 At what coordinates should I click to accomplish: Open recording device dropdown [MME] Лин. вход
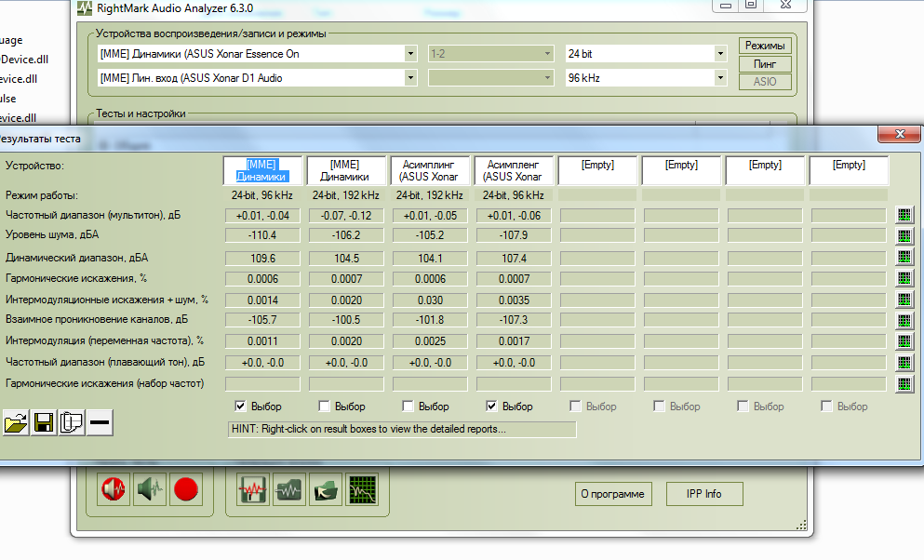pos(410,78)
